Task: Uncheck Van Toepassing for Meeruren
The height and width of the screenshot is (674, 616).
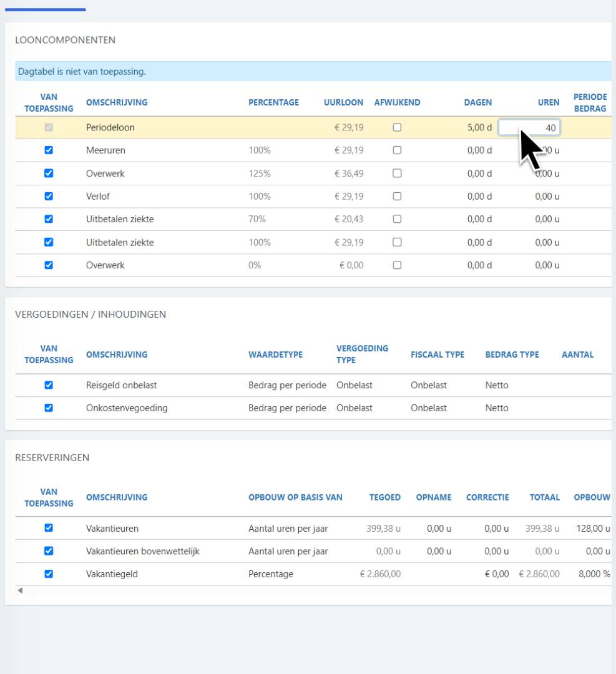Action: point(49,150)
